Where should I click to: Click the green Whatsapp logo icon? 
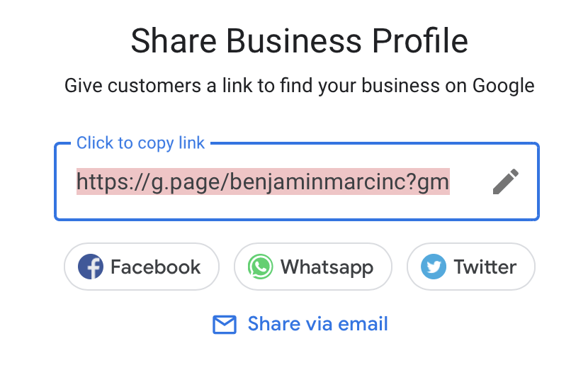click(260, 267)
